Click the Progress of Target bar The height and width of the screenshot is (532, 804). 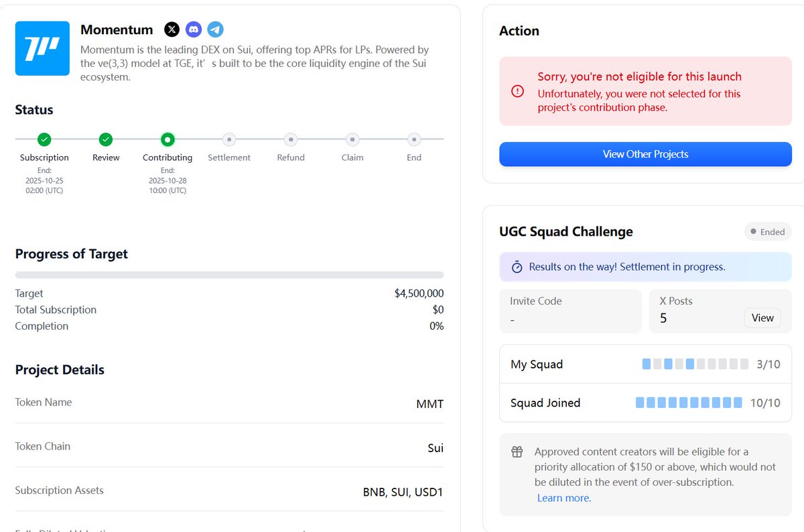[229, 275]
